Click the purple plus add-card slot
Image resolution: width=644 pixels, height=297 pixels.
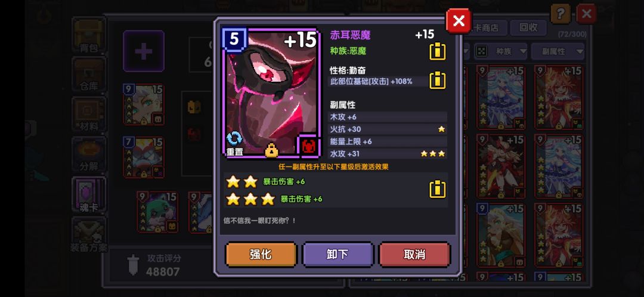click(144, 51)
